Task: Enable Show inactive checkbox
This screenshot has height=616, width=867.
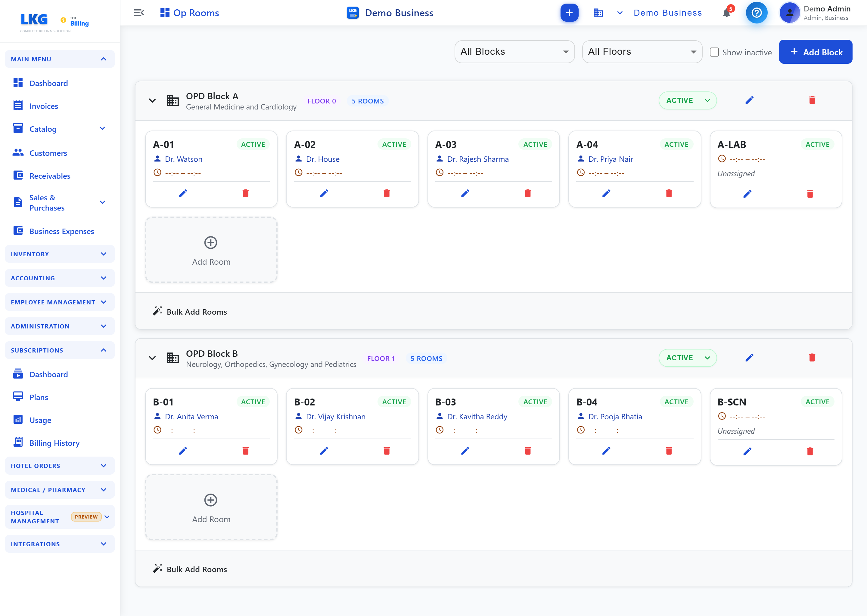Action: 714,52
